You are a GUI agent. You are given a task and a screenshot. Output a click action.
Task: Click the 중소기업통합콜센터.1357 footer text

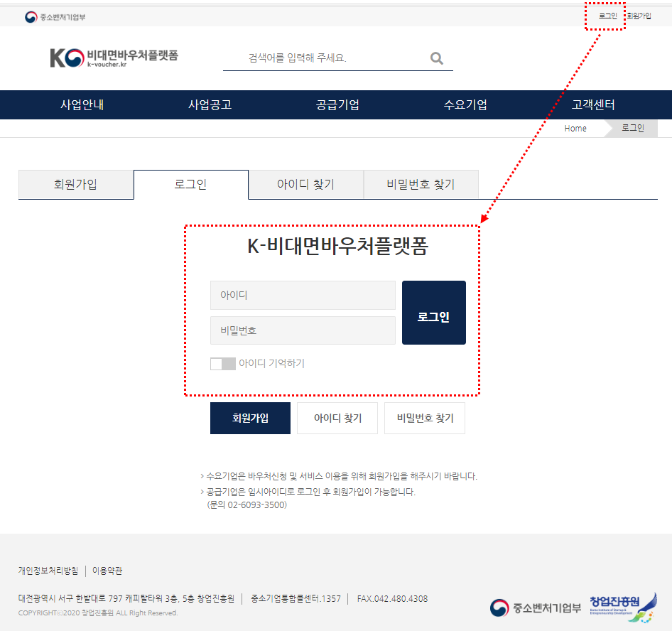click(x=296, y=598)
